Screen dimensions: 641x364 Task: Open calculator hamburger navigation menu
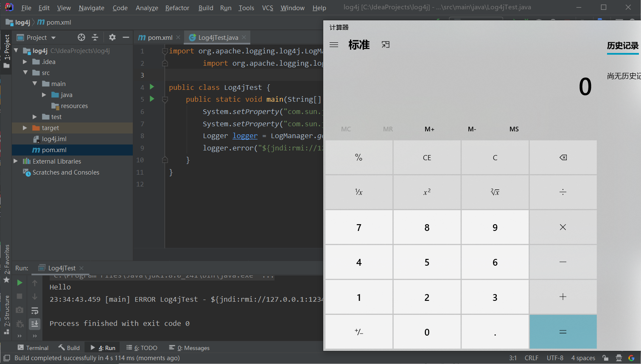(334, 44)
